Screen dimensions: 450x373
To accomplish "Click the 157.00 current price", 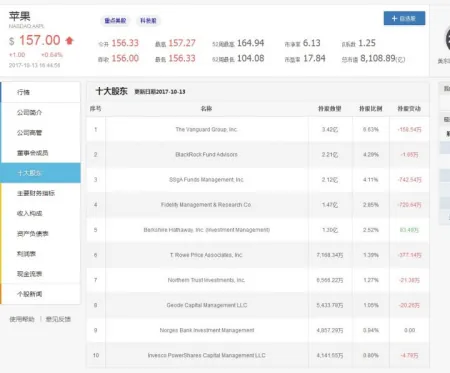I will point(40,41).
